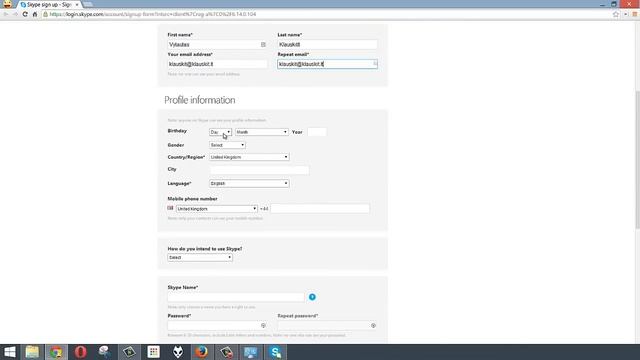This screenshot has width=640, height=360.
Task: Click icon inside Repeat password field
Action: (x=373, y=325)
